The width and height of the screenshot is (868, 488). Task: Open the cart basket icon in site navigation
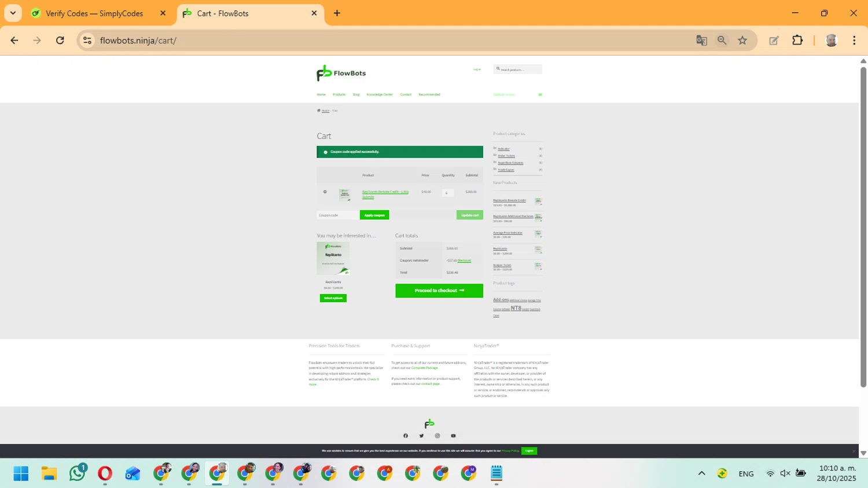(540, 94)
